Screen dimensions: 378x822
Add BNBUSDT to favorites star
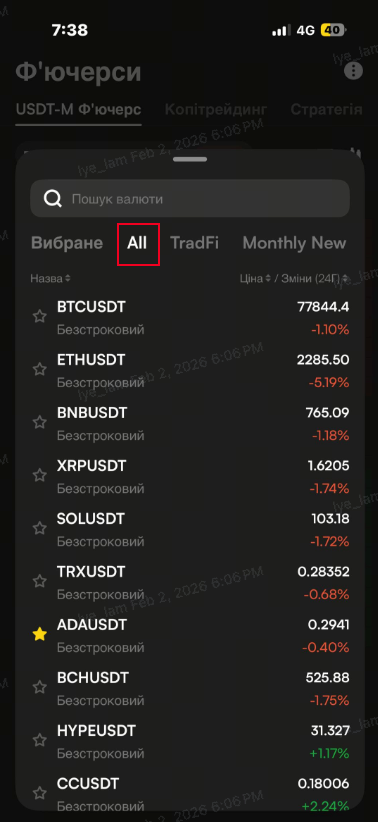click(39, 422)
